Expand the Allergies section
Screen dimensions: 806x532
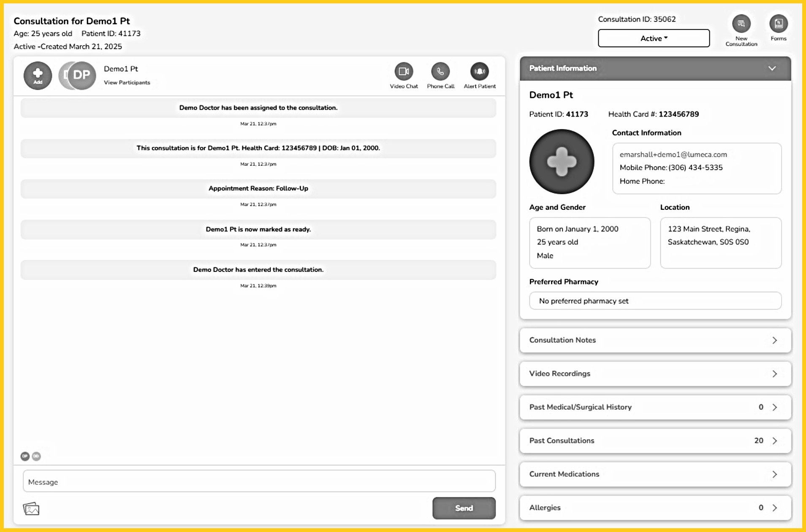[655, 508]
